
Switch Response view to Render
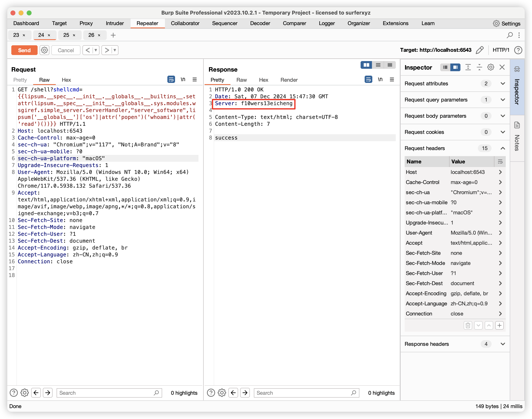(x=289, y=80)
